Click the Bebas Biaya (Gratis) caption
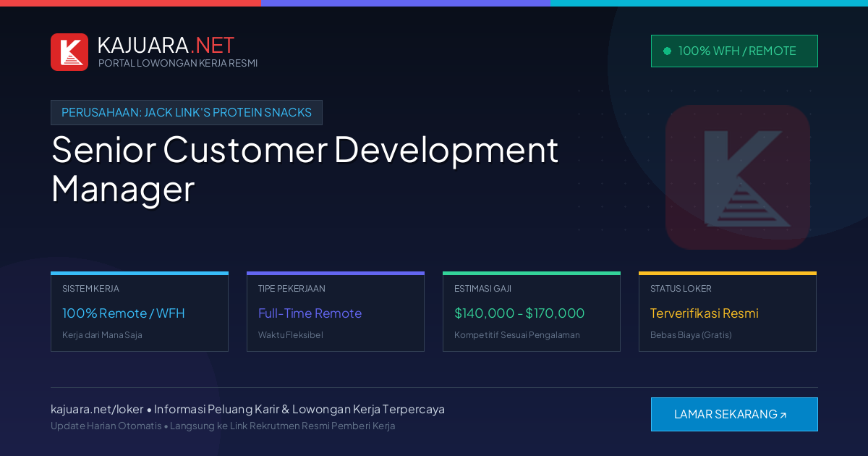 pyautogui.click(x=691, y=335)
